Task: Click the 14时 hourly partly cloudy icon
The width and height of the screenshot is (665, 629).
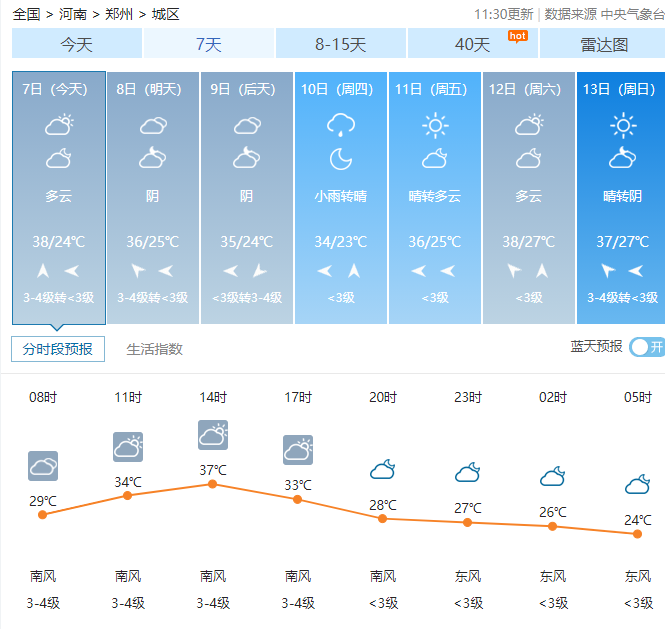Action: (x=213, y=435)
